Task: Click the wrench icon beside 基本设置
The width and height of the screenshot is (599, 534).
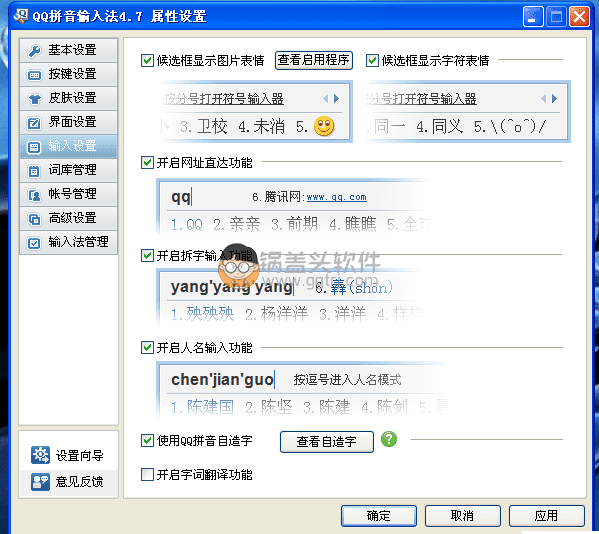Action: pyautogui.click(x=34, y=50)
